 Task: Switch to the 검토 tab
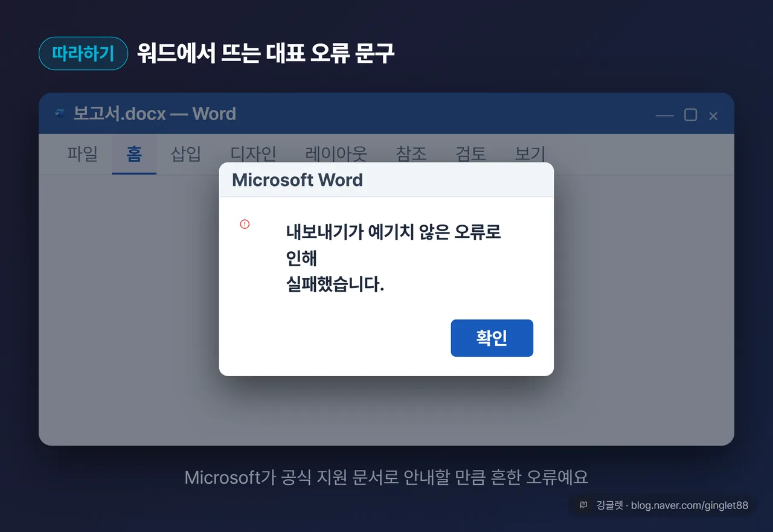click(470, 154)
